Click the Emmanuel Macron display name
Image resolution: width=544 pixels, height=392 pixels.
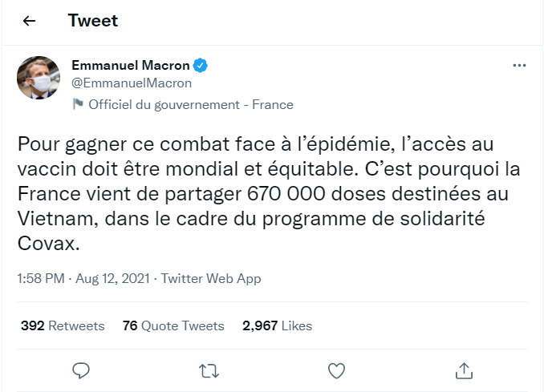(x=129, y=64)
